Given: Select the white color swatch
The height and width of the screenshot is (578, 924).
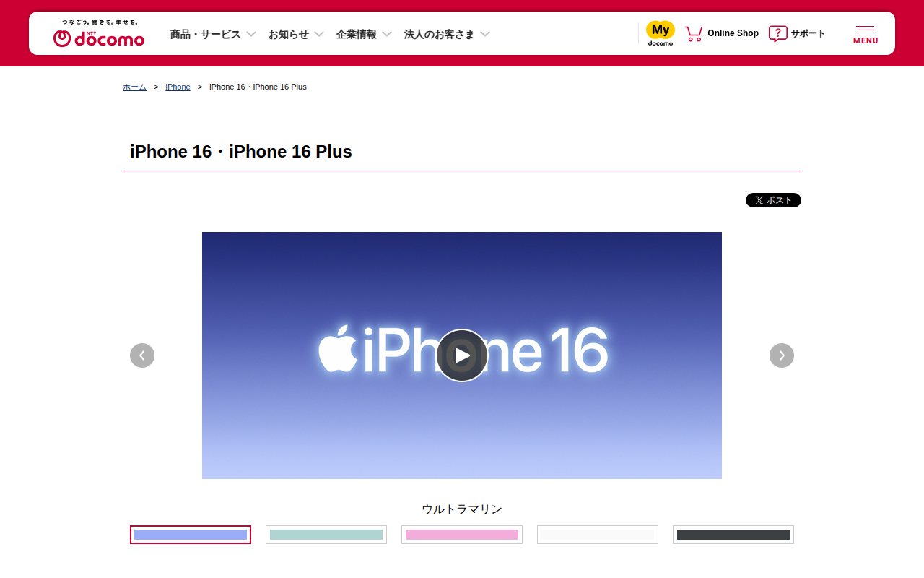Looking at the screenshot, I should pyautogui.click(x=598, y=535).
